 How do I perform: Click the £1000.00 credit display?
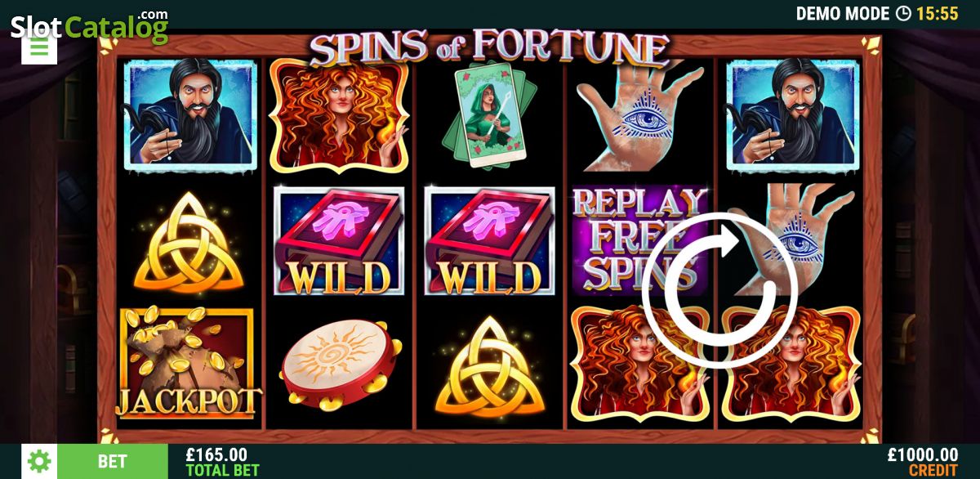coord(923,462)
